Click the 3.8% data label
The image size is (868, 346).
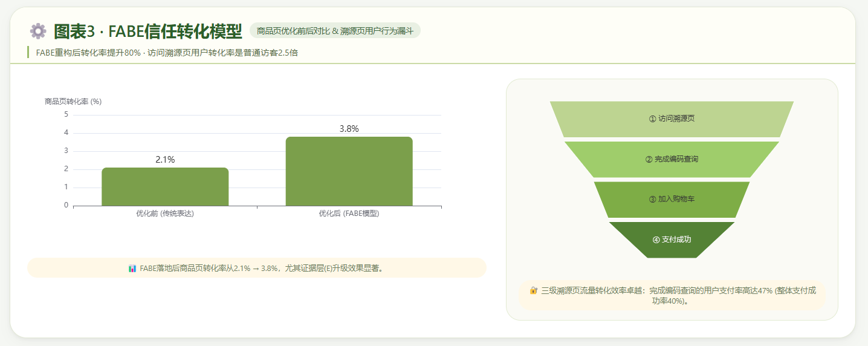click(x=349, y=129)
